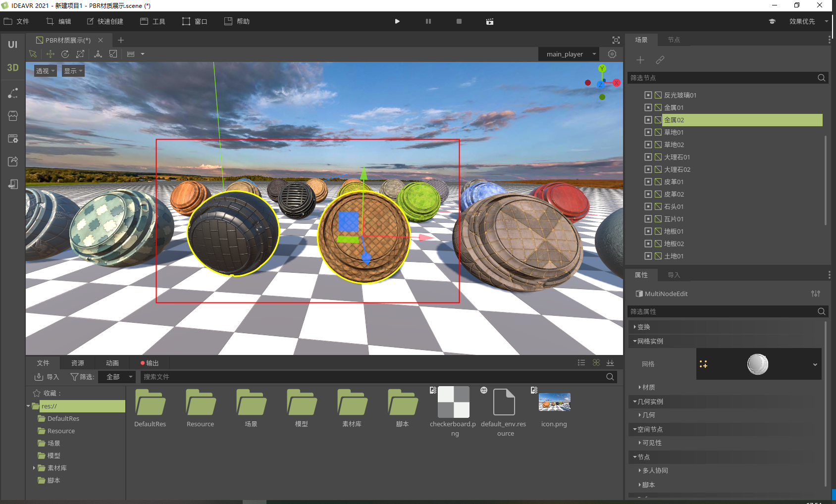Screen dimensions: 836x504
Task: Pause the scene playback
Action: [x=428, y=21]
